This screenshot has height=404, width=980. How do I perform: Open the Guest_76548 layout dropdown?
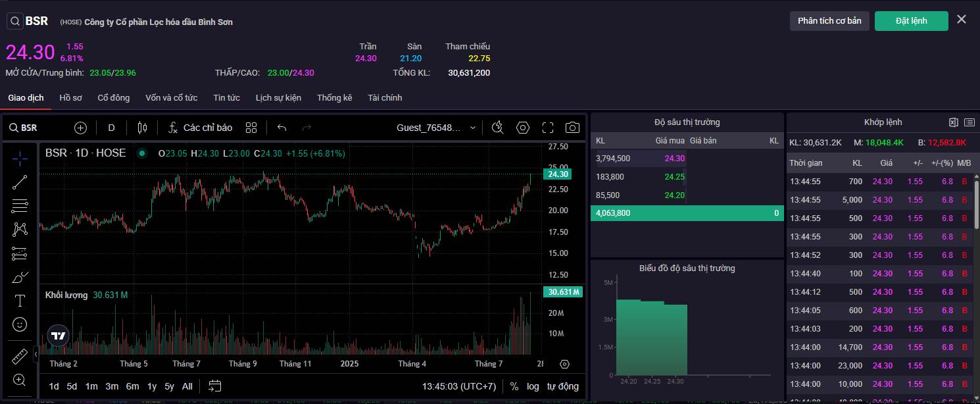(436, 128)
